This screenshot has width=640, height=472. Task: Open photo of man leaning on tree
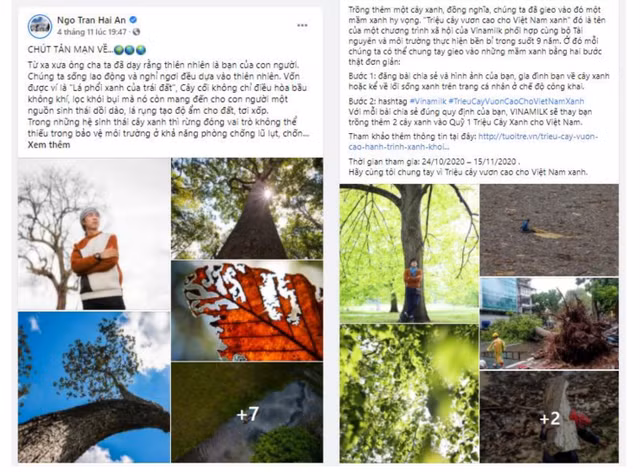point(409,254)
